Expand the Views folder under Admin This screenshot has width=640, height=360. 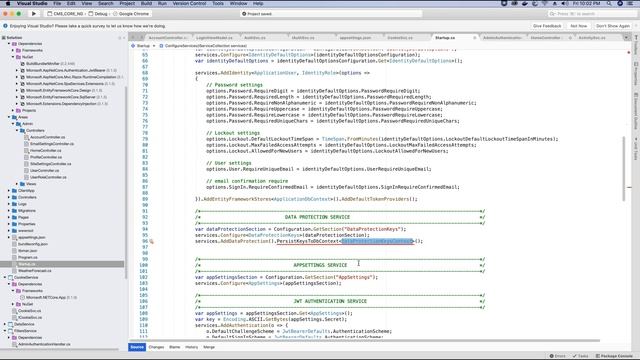[x=17, y=184]
